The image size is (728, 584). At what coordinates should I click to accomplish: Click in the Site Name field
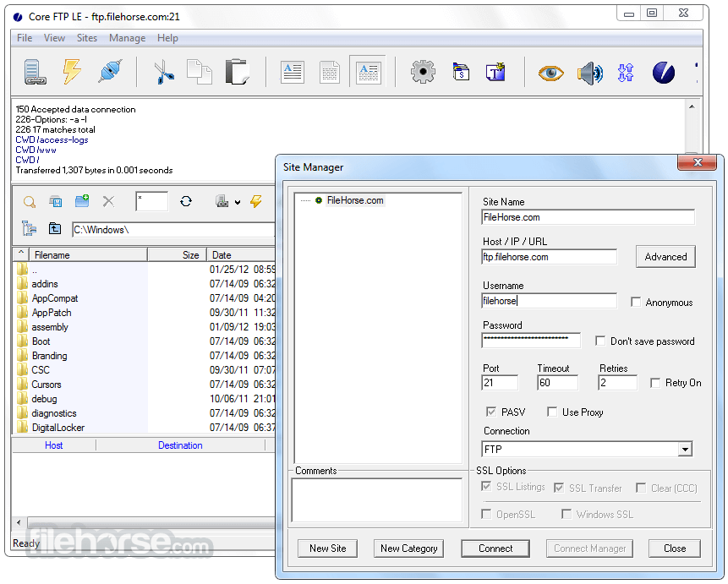pos(588,217)
